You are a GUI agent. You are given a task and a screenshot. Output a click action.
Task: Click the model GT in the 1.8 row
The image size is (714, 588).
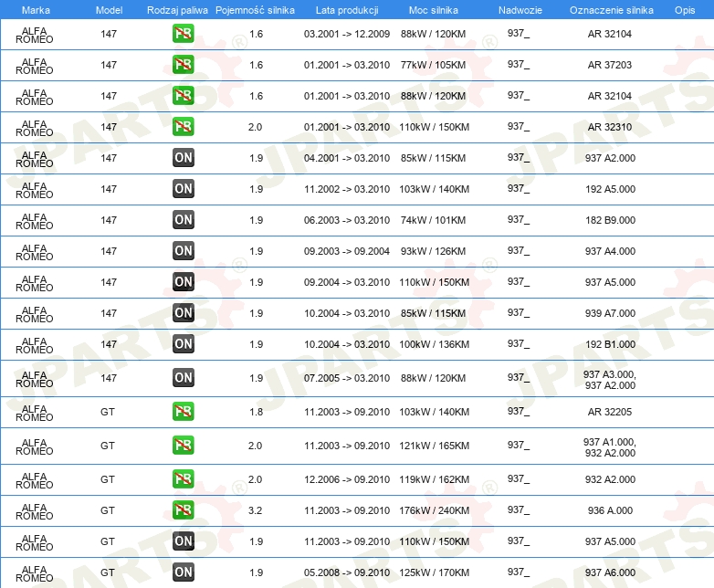[108, 412]
